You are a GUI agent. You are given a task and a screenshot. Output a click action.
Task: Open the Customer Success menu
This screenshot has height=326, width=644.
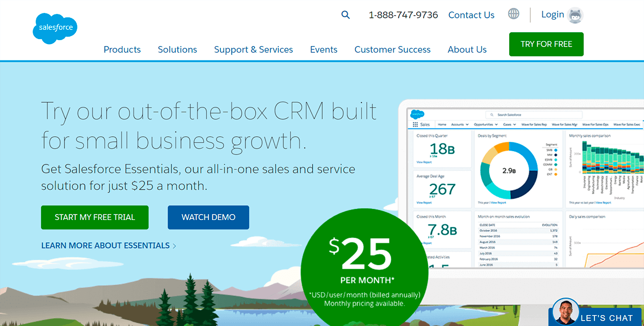[392, 50]
